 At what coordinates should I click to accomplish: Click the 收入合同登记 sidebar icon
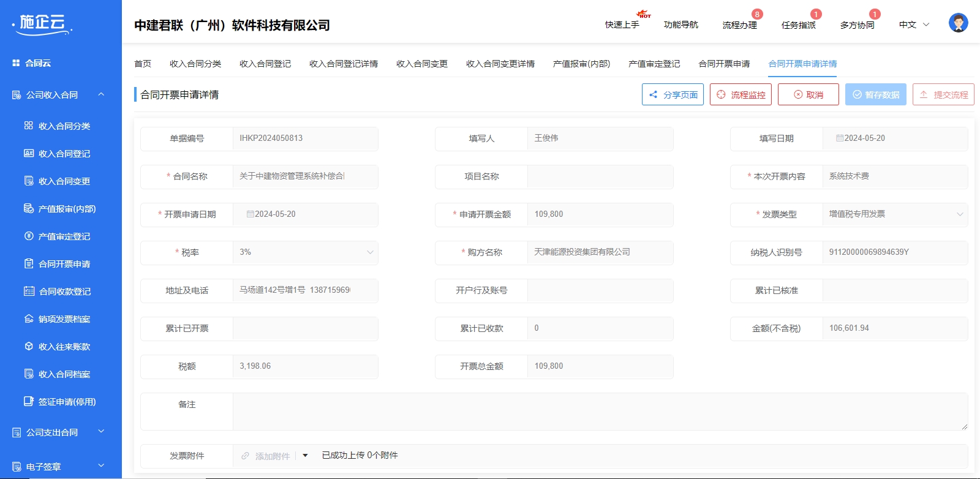click(29, 153)
